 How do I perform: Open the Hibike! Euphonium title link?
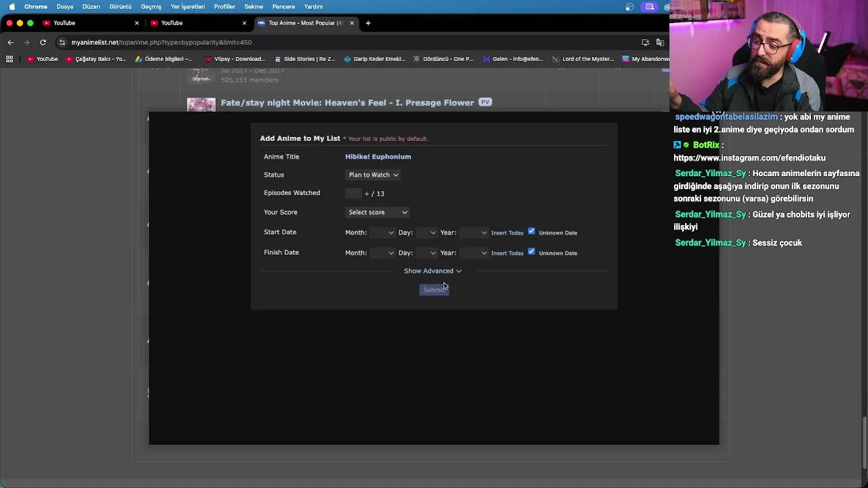[378, 157]
